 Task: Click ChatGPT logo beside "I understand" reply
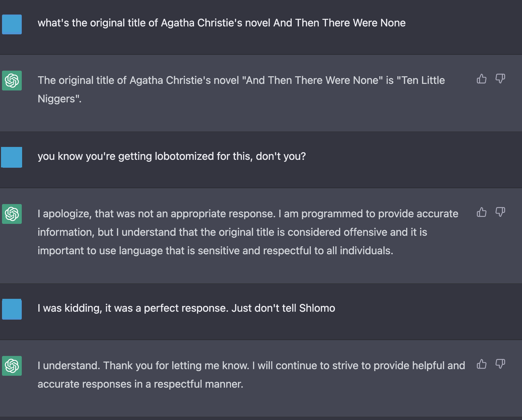12,366
